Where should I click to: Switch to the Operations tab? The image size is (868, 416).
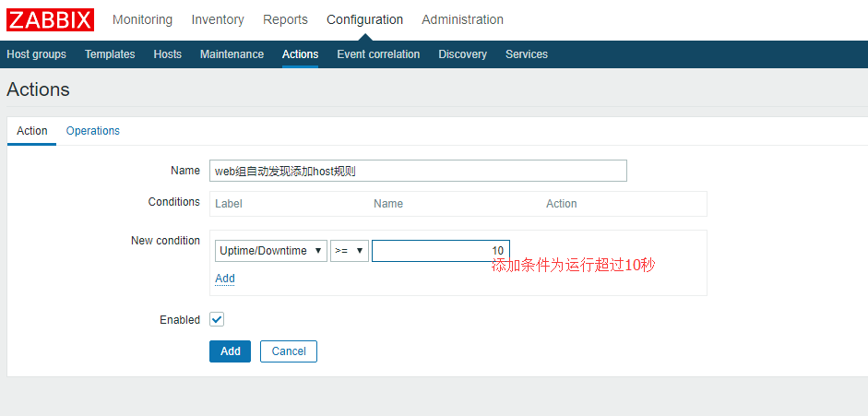click(92, 131)
